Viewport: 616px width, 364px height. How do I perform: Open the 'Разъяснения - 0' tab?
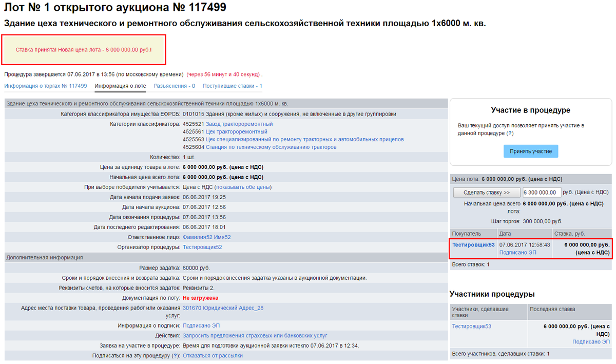click(175, 86)
